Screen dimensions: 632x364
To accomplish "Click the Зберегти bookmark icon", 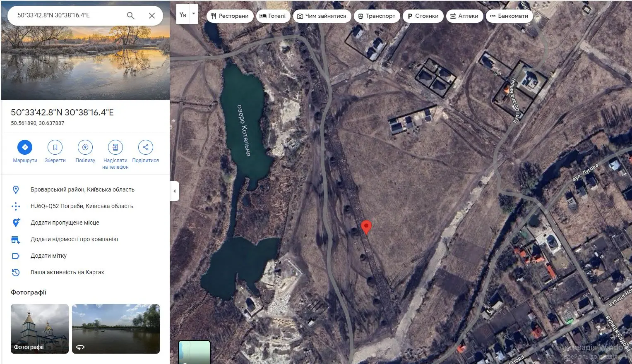I will coord(55,147).
